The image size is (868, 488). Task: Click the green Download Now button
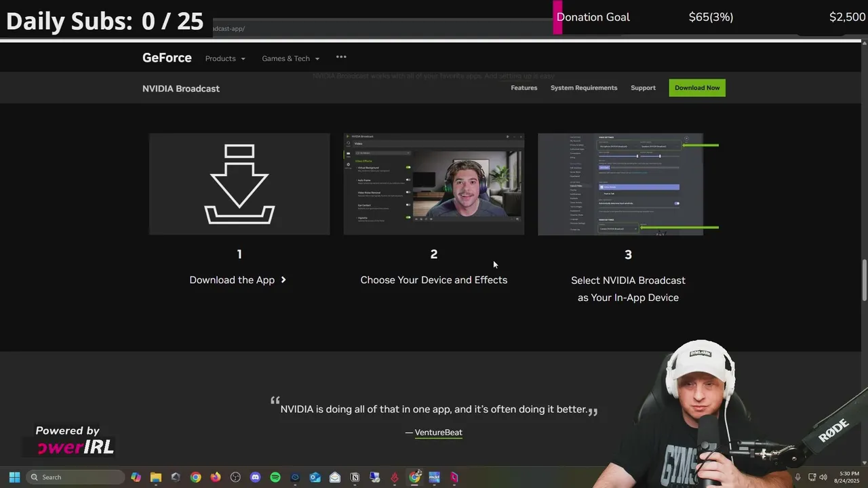(x=697, y=87)
